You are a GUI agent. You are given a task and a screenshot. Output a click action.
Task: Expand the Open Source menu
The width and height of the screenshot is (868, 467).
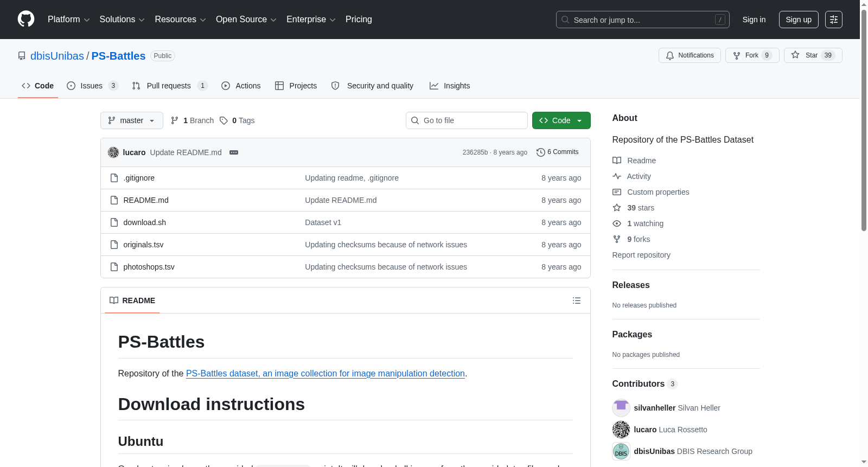(246, 20)
